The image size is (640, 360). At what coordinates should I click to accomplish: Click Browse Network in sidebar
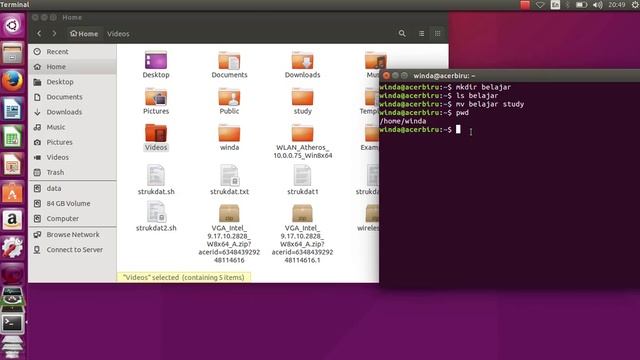click(73, 235)
